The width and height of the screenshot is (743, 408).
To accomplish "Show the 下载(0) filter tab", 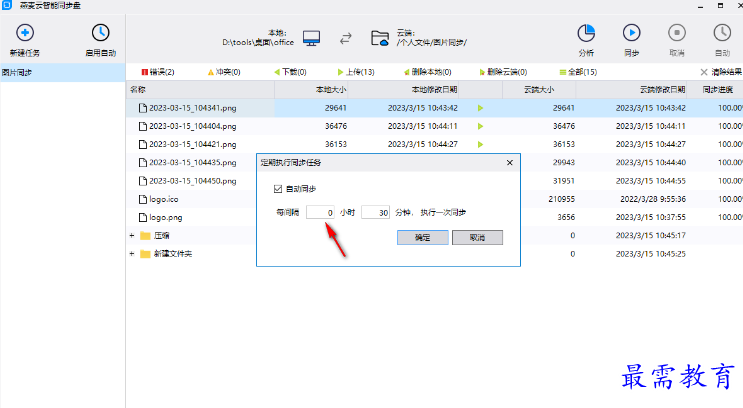I will click(x=290, y=72).
